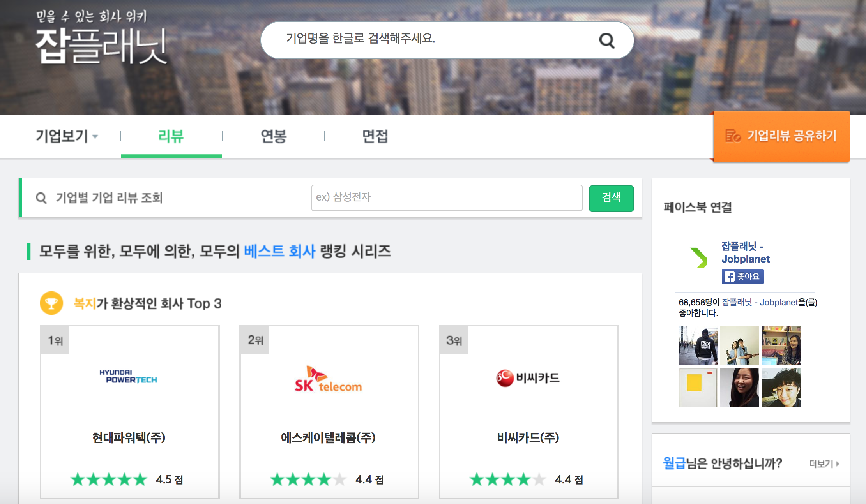This screenshot has width=866, height=504.
Task: Click the Facebook 좋아요 like button
Action: pos(742,277)
